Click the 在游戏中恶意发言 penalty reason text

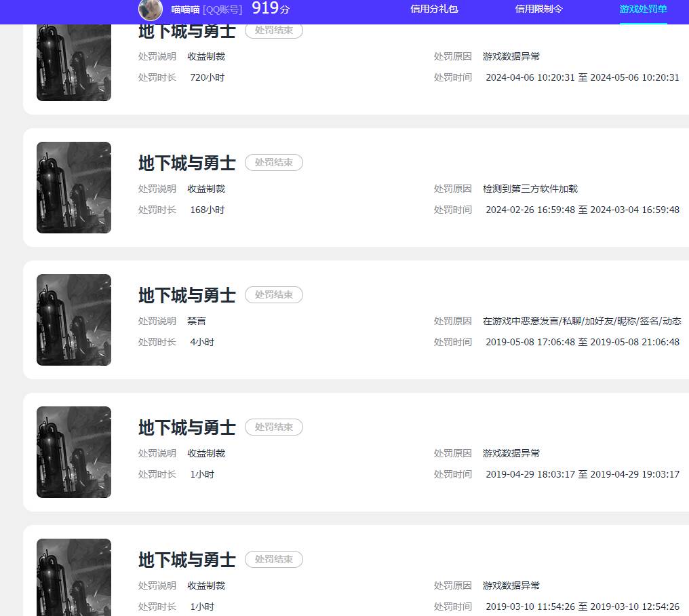point(582,321)
